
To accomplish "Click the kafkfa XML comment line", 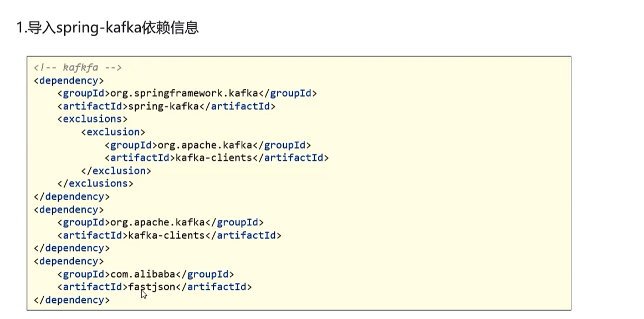I will click(x=78, y=68).
